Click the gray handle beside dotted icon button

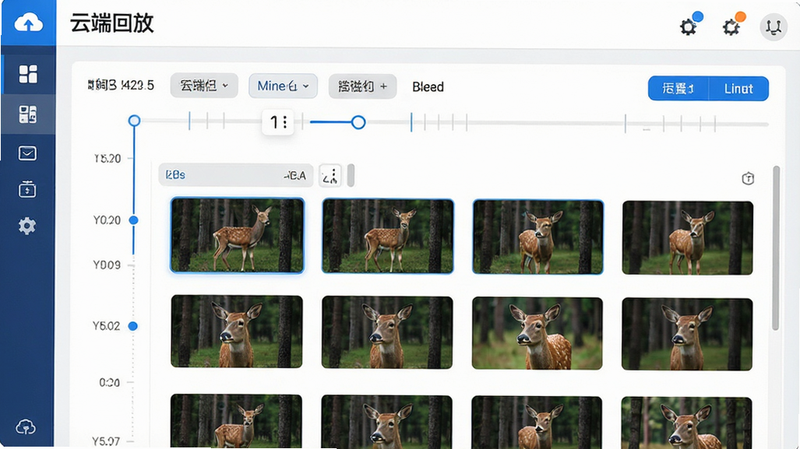click(351, 176)
